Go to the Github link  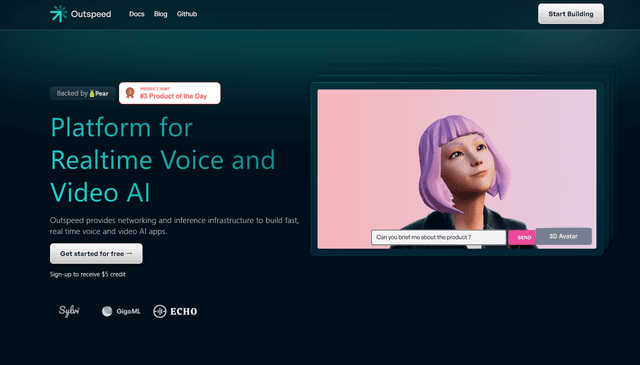click(187, 14)
